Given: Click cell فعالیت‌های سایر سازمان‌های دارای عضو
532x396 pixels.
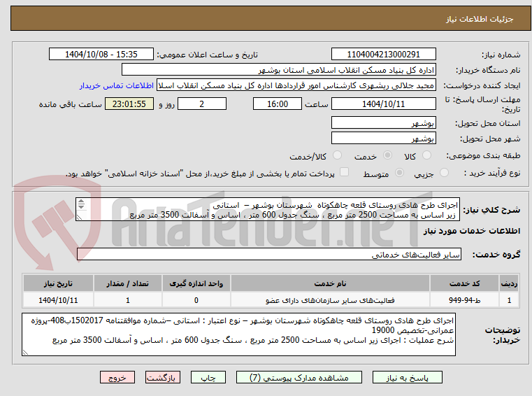Looking at the screenshot, I should click(330, 300).
